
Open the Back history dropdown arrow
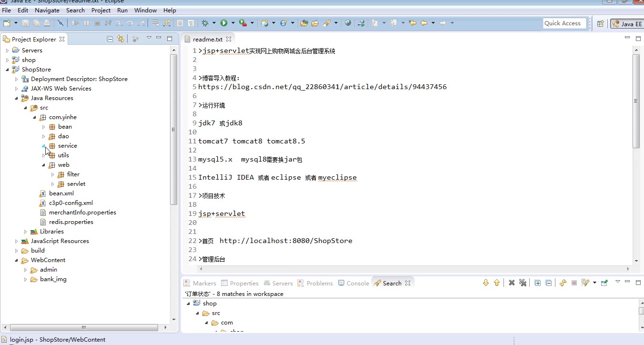[x=433, y=23]
